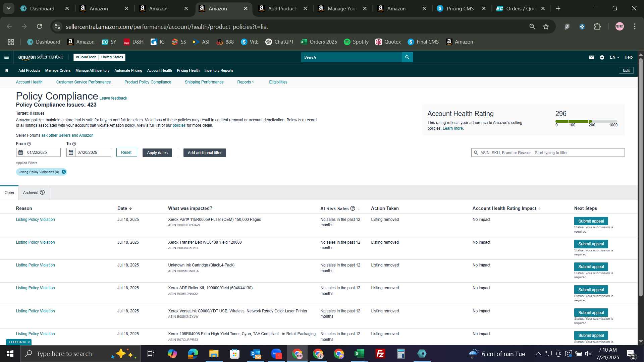Viewport: 644px width, 362px height.
Task: Open the mail messages icon
Action: click(x=591, y=57)
